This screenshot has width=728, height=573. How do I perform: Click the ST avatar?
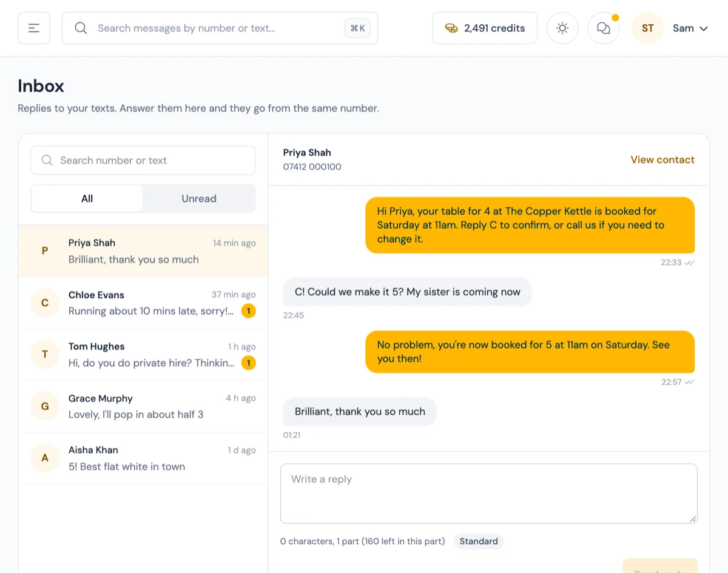click(648, 28)
